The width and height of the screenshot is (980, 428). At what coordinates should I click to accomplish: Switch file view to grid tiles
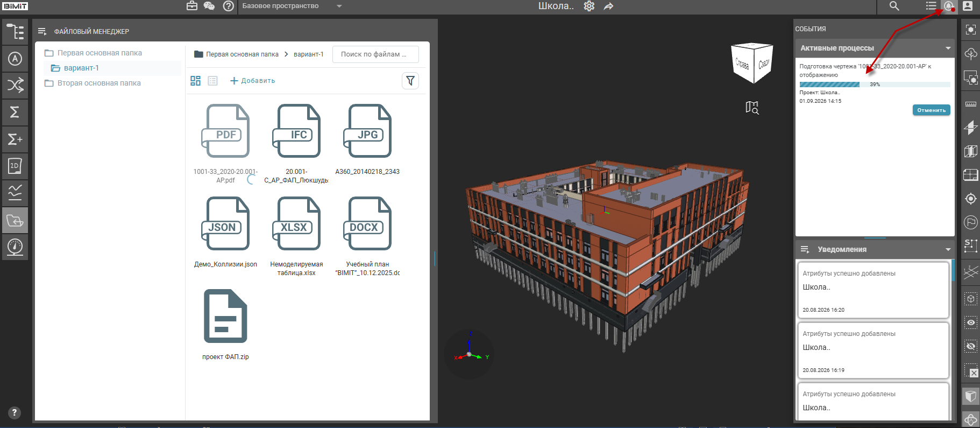[195, 81]
